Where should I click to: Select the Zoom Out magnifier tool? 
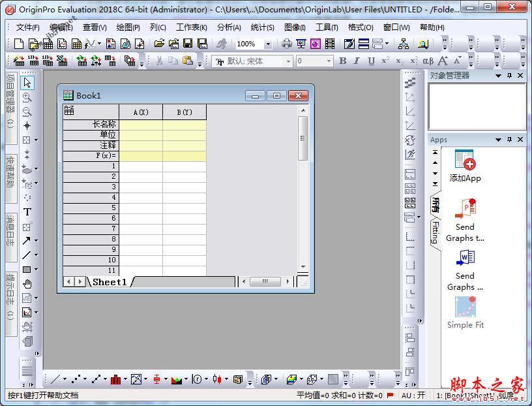coord(27,112)
